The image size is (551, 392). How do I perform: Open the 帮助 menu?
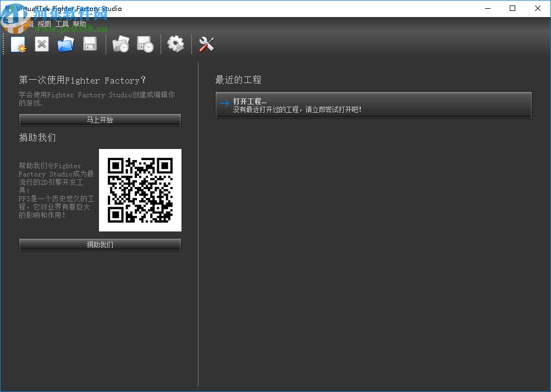point(79,24)
